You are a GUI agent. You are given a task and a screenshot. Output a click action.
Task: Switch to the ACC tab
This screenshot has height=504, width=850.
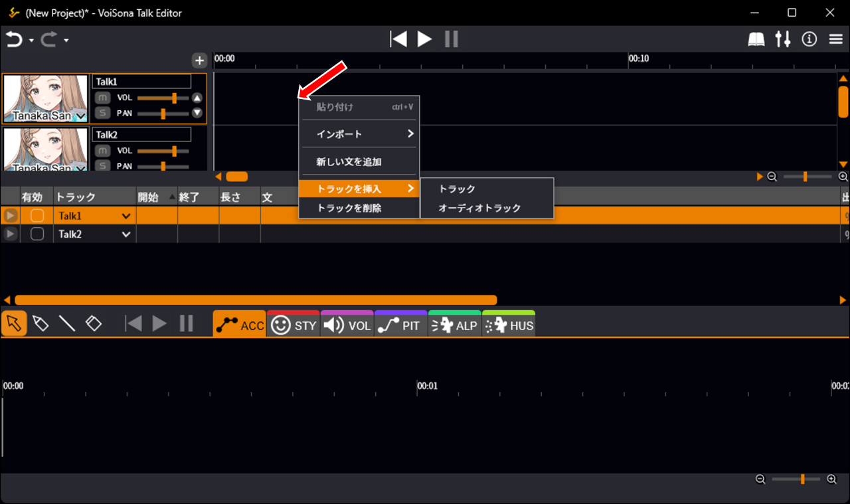(x=240, y=324)
